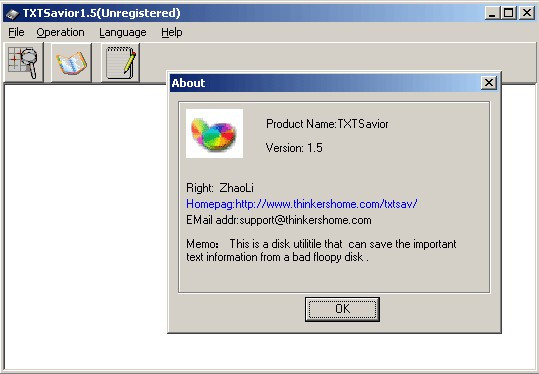Click the 'Version: 1.5' text
539x374 pixels.
[294, 148]
